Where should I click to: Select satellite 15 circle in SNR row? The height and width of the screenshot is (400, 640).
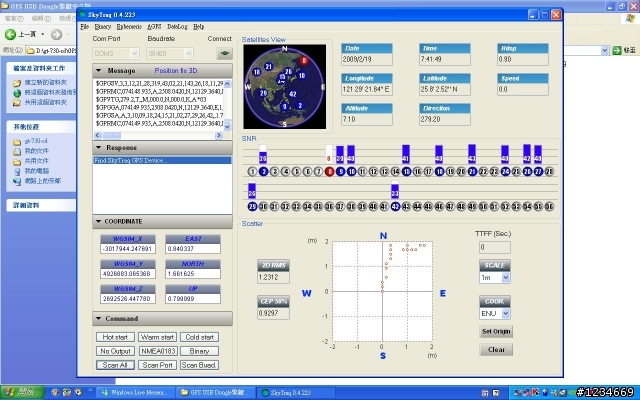(406, 172)
